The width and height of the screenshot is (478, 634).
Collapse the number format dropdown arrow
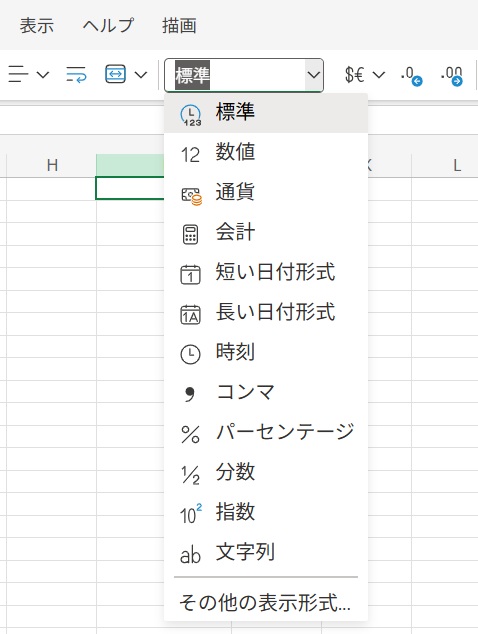click(x=314, y=75)
